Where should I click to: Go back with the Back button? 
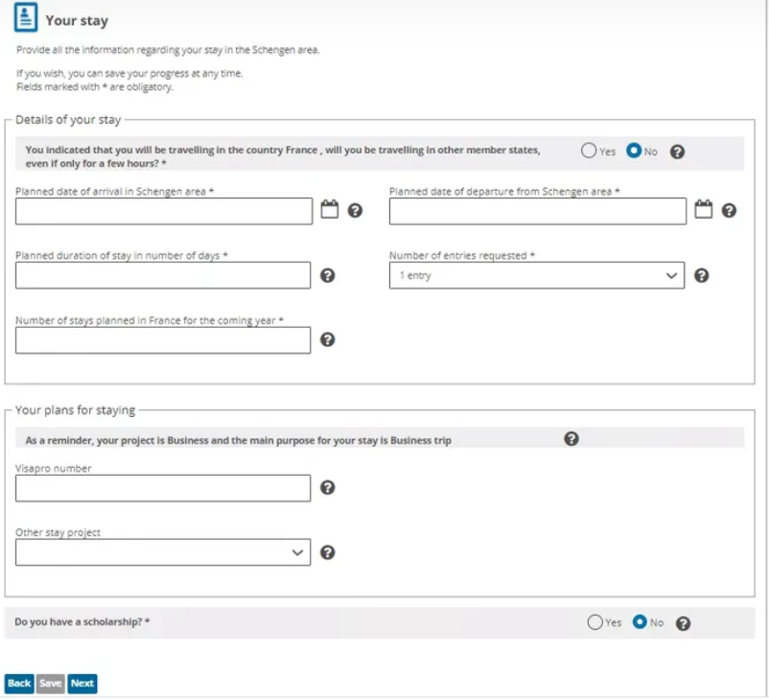click(19, 684)
